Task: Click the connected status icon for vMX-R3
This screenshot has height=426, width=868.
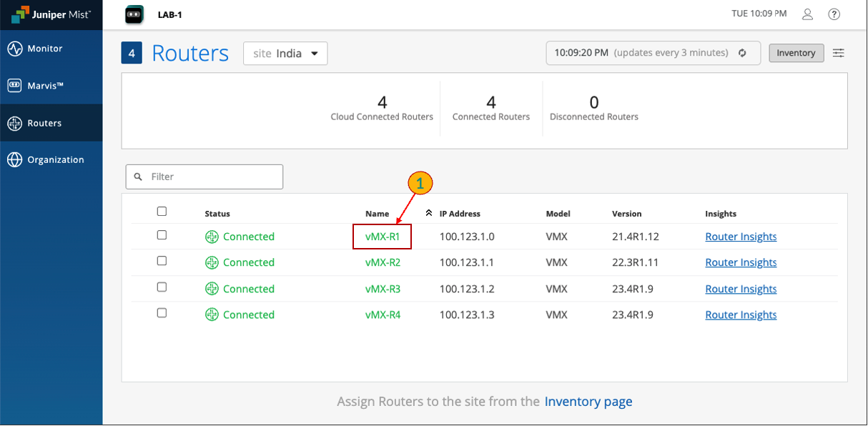Action: 212,289
